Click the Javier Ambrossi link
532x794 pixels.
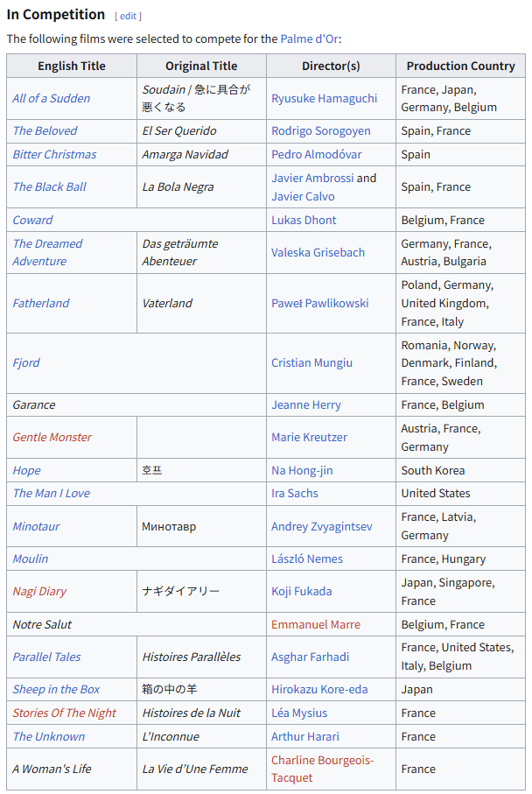[311, 178]
